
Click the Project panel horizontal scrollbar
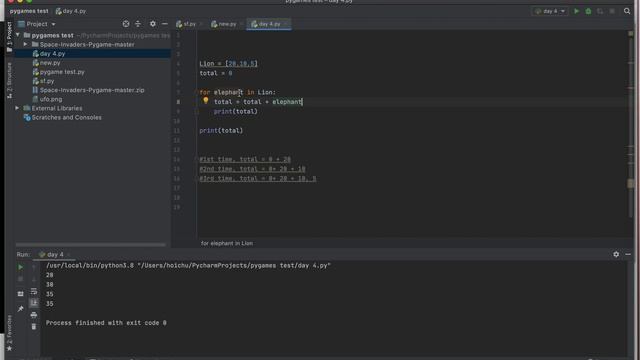coord(91,244)
